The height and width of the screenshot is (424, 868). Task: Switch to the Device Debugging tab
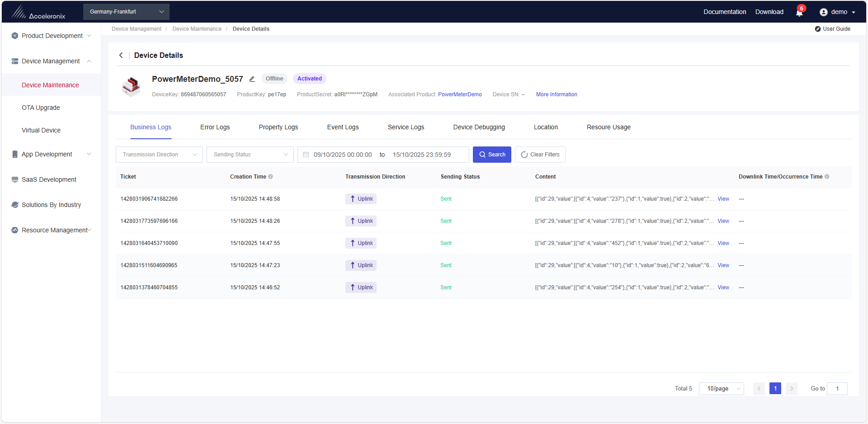479,127
